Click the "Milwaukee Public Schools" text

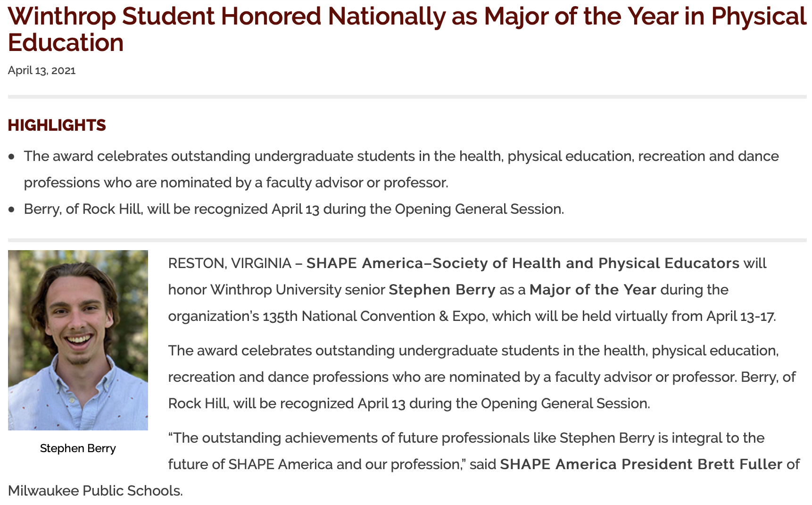point(95,491)
